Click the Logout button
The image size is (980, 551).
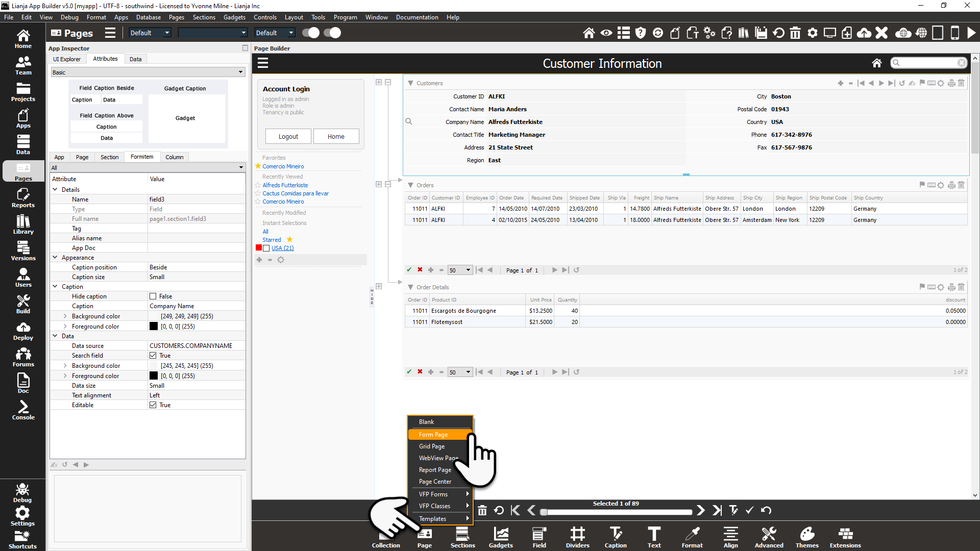288,137
